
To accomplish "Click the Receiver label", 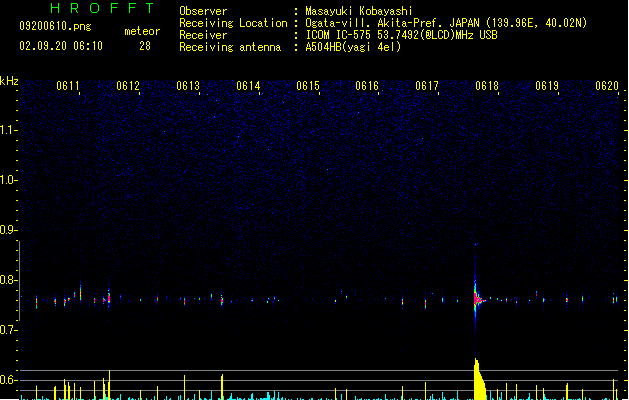I will point(203,35).
